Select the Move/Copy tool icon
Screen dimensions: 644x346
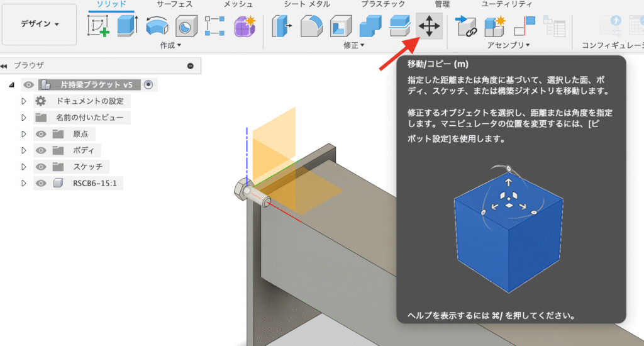click(429, 26)
